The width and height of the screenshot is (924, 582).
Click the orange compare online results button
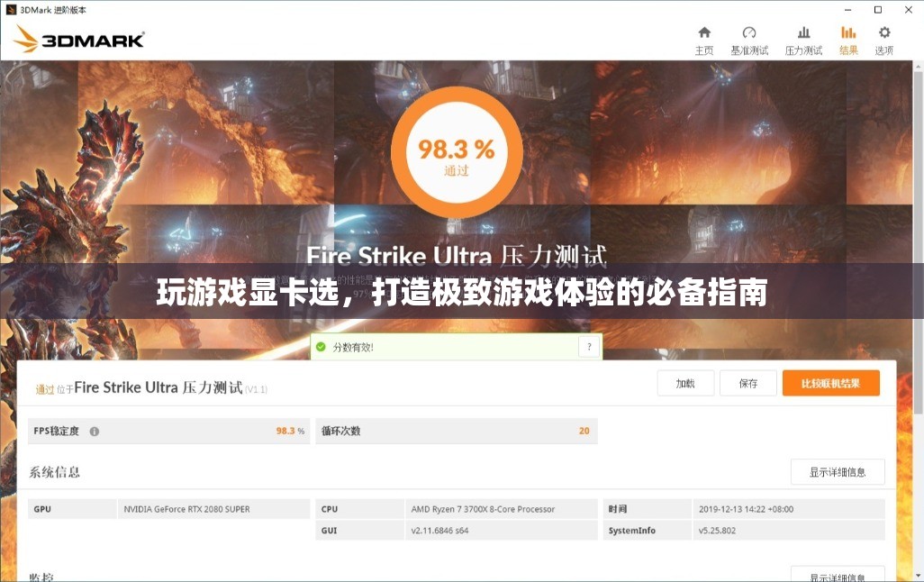(x=831, y=383)
